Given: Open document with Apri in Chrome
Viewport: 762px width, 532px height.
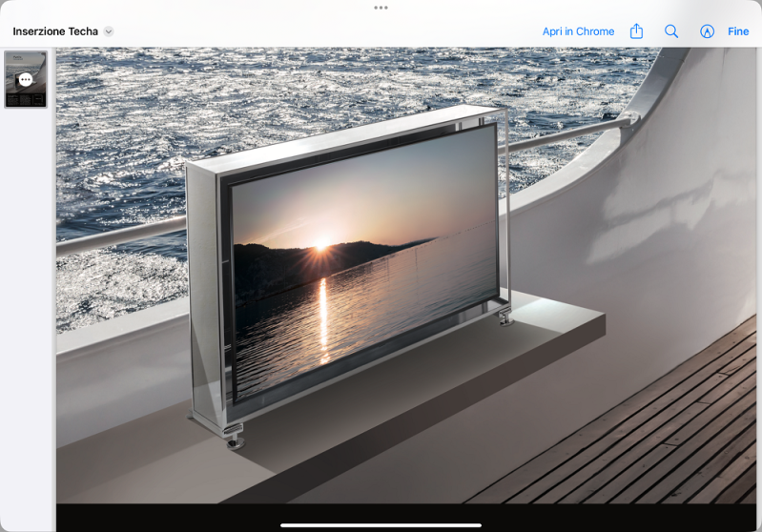Looking at the screenshot, I should (578, 31).
